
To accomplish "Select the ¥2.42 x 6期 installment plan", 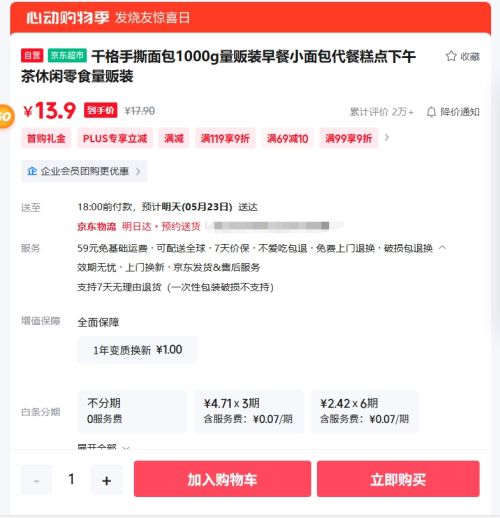I will click(365, 411).
